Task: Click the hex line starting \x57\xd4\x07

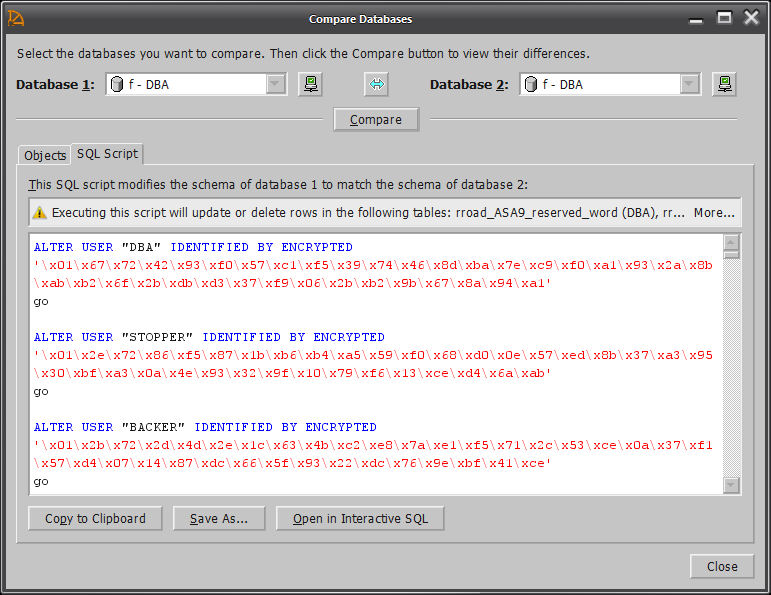Action: point(293,463)
